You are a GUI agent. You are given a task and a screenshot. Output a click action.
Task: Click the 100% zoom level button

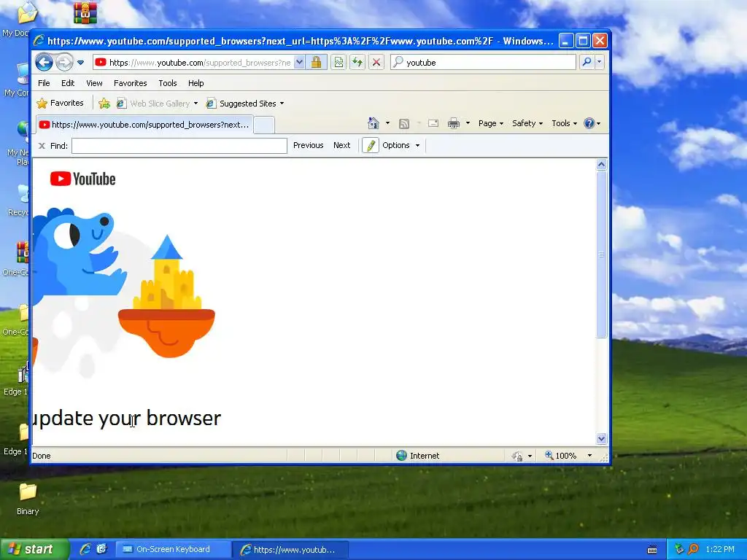pos(561,456)
